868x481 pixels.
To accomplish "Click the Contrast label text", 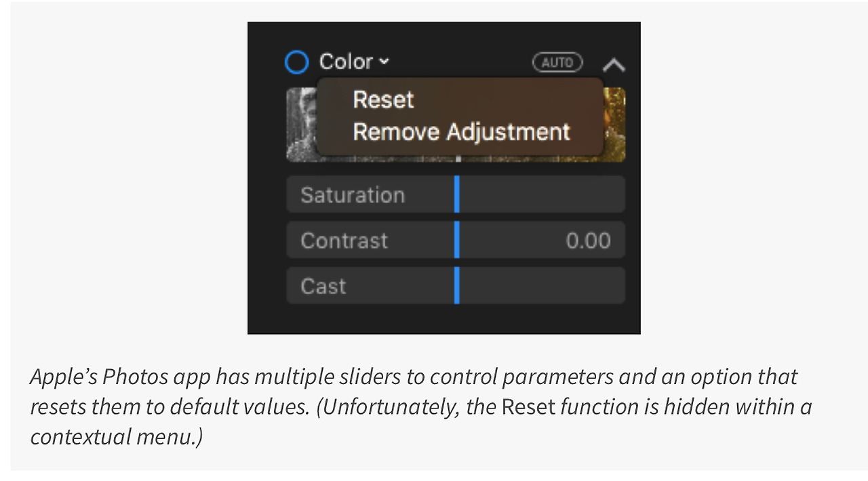I will point(344,240).
